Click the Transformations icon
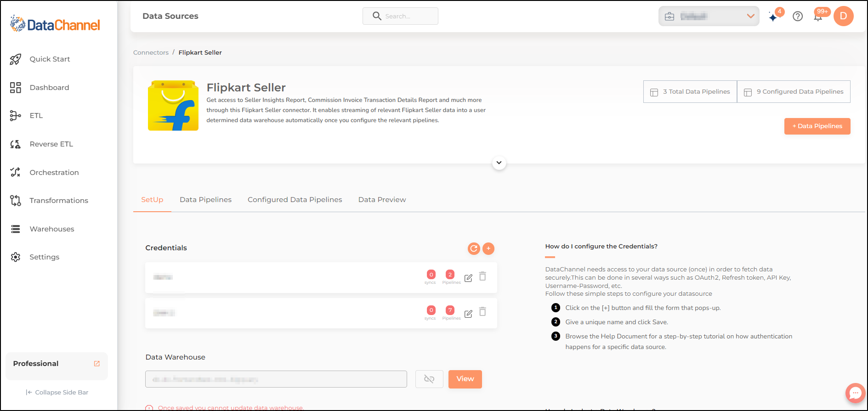The width and height of the screenshot is (868, 411). (x=16, y=201)
